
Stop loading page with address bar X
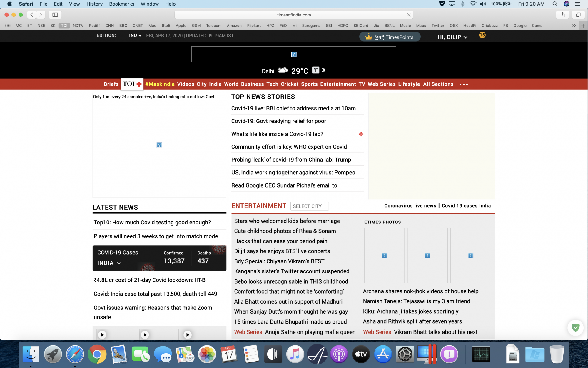click(409, 15)
